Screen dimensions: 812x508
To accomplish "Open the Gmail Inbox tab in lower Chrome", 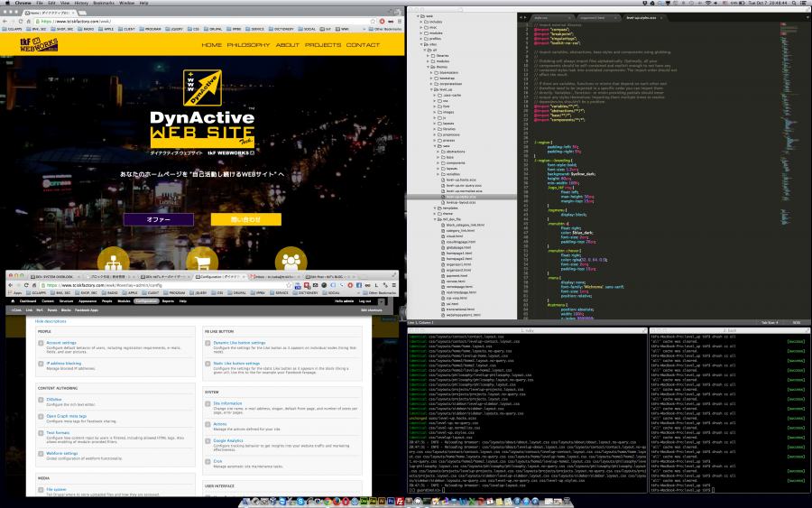I will point(274,276).
